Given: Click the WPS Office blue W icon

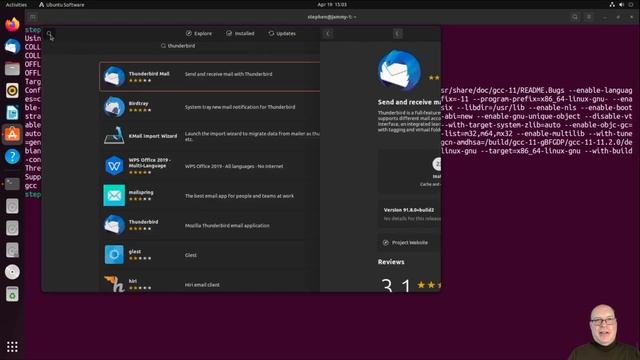Looking at the screenshot, I should [114, 166].
